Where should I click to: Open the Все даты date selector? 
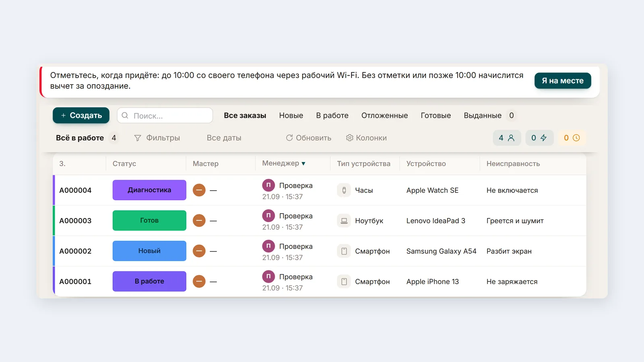point(224,138)
